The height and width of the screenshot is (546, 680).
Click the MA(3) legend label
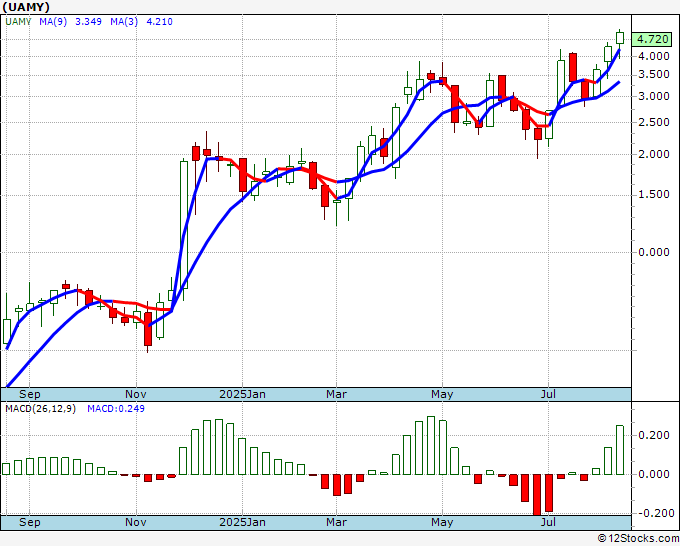[x=124, y=22]
